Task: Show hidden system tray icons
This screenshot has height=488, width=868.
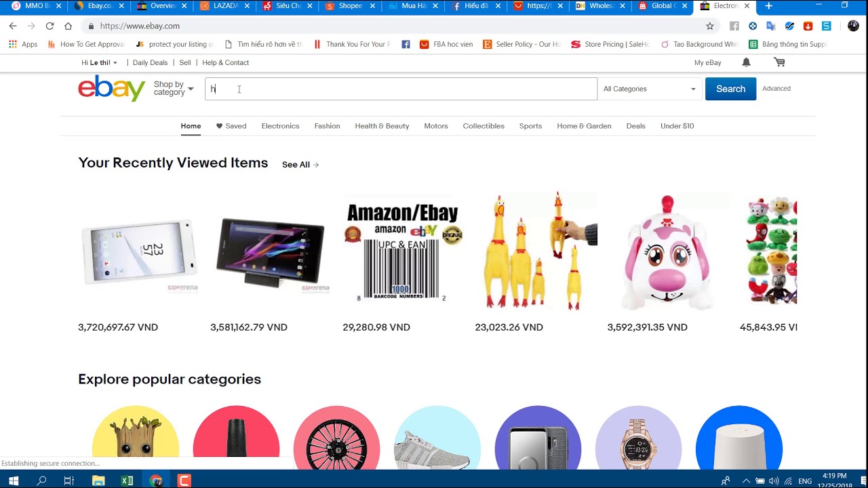Action: click(746, 481)
